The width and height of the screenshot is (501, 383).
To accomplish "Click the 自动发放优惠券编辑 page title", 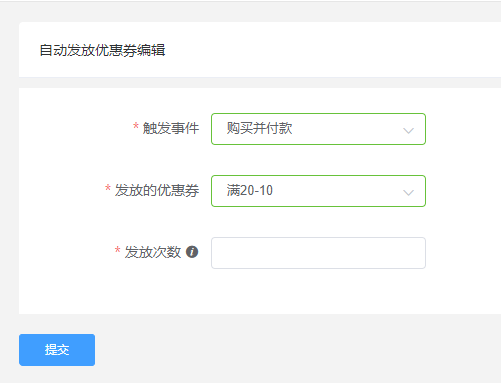I will coord(102,50).
